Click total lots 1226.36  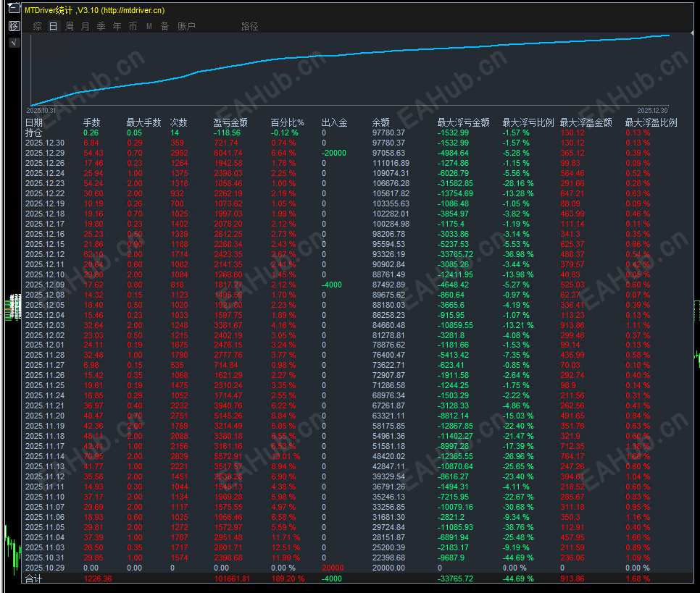98,579
